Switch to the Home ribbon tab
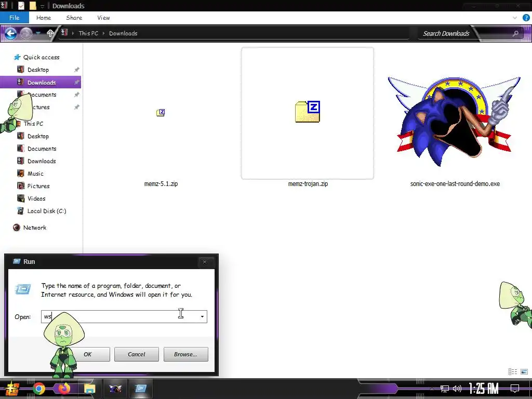 click(44, 18)
